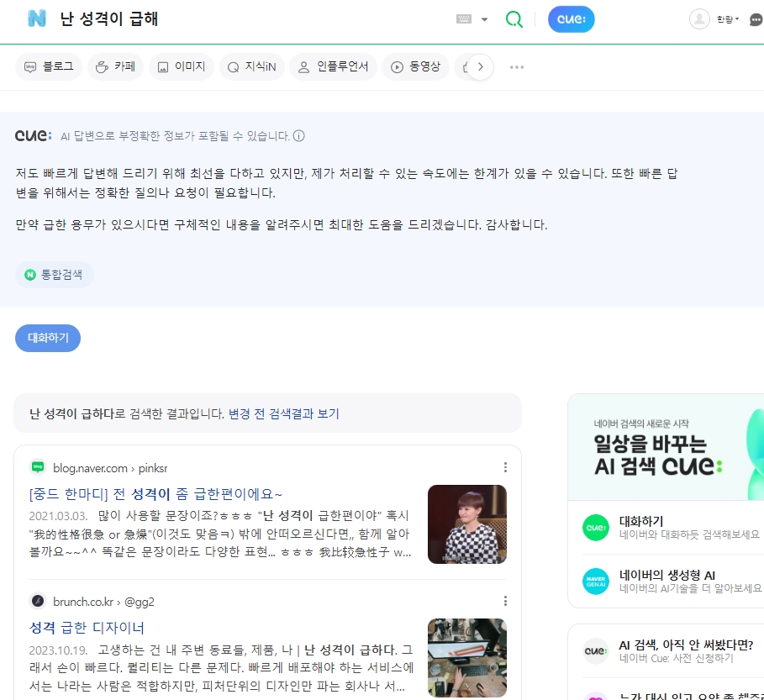Select the 인플루언서 tab
Screen dimensions: 764x700
(x=334, y=66)
